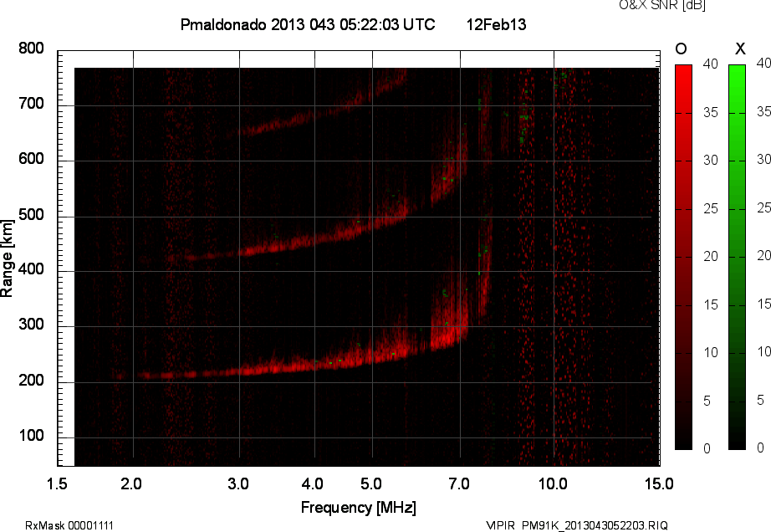Select the 'Range [km]' vertical axis title
The height and width of the screenshot is (532, 771).
point(7,258)
